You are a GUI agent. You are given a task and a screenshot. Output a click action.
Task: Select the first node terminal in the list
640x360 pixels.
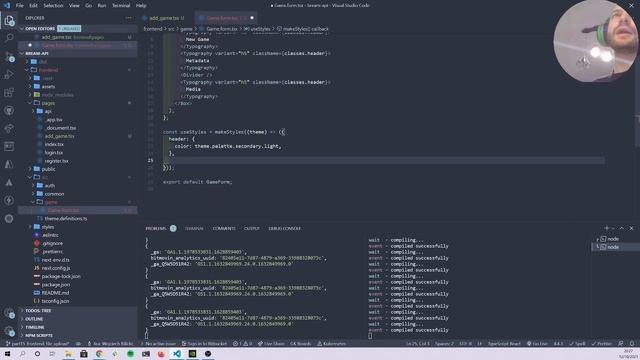[613, 239]
